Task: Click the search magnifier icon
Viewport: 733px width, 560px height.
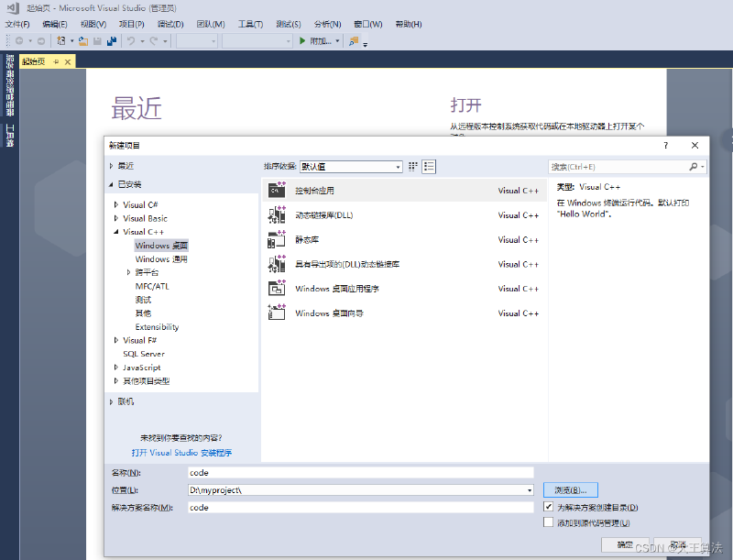Action: tap(694, 167)
